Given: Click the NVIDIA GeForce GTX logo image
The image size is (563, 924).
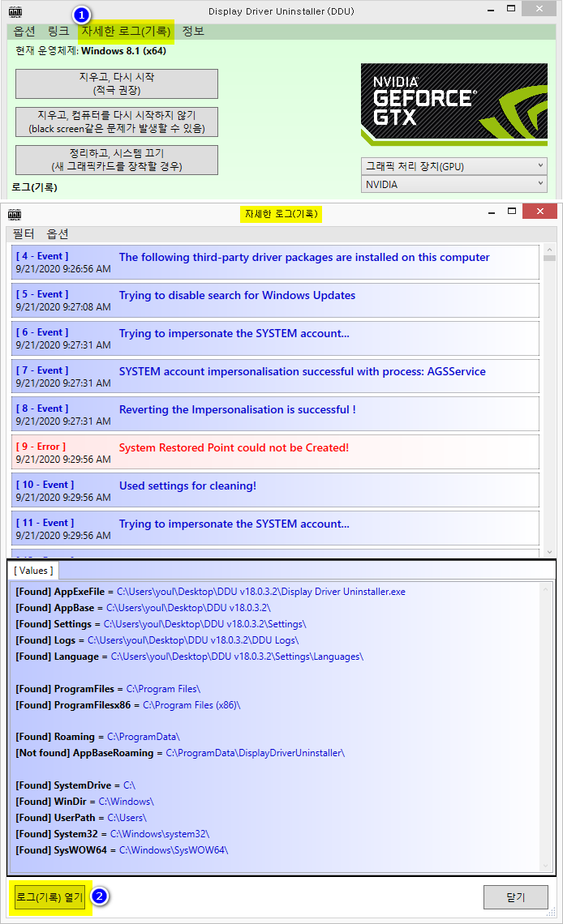Looking at the screenshot, I should [x=454, y=105].
